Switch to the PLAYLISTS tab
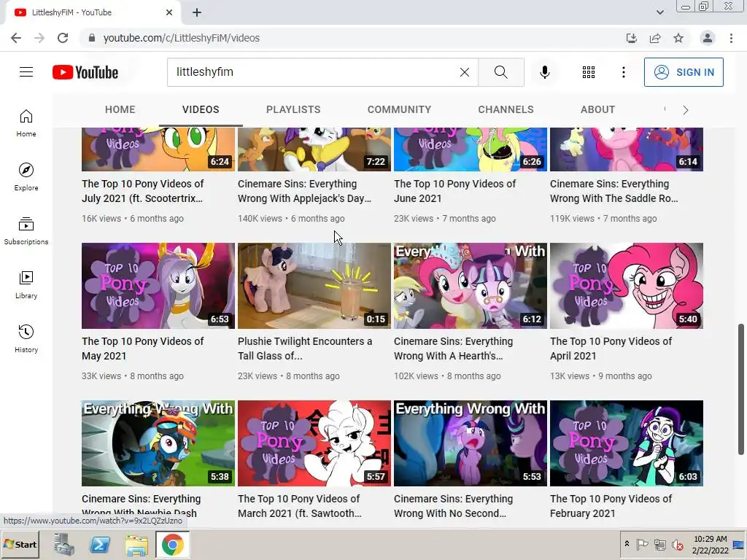 tap(293, 109)
